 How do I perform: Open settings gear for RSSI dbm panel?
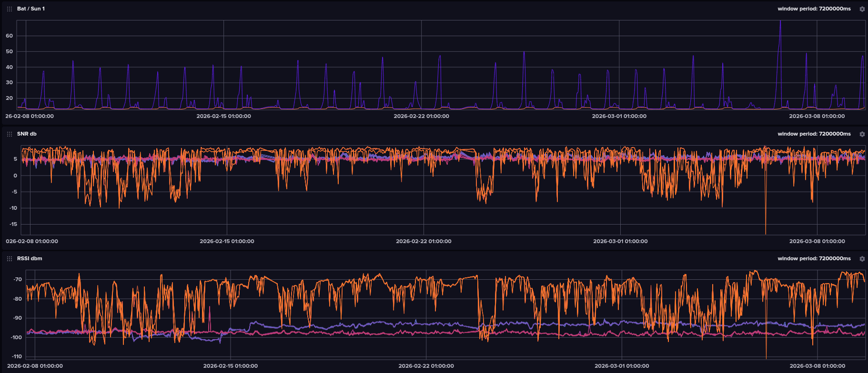pyautogui.click(x=862, y=259)
